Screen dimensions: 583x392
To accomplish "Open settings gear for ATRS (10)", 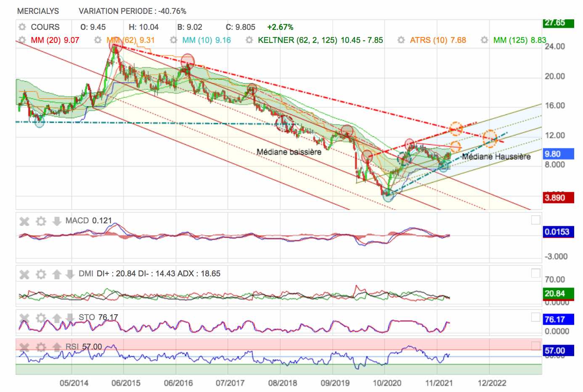I will tap(401, 40).
